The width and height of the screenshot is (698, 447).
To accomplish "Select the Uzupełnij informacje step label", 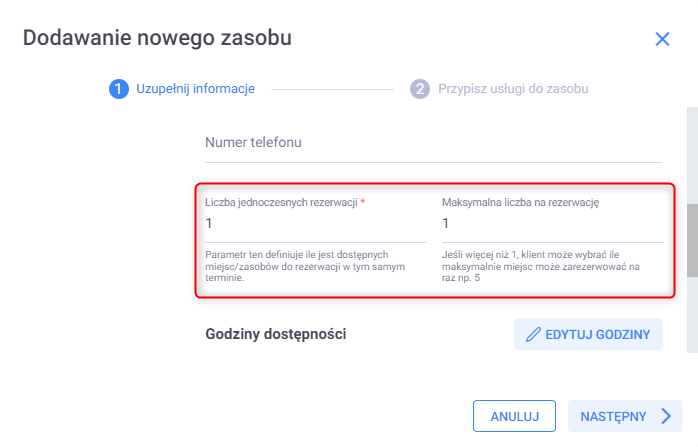I will click(195, 89).
